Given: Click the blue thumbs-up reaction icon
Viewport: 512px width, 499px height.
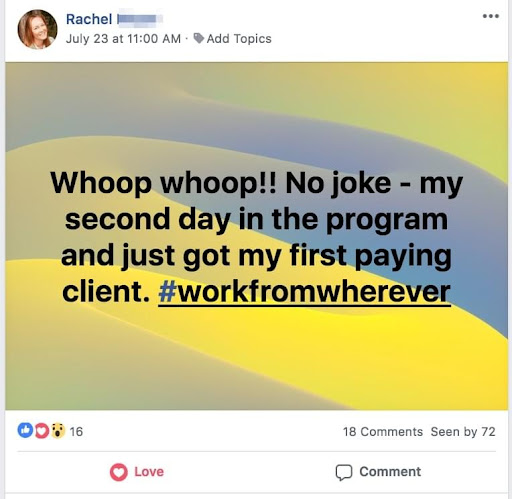Looking at the screenshot, I should click(25, 430).
